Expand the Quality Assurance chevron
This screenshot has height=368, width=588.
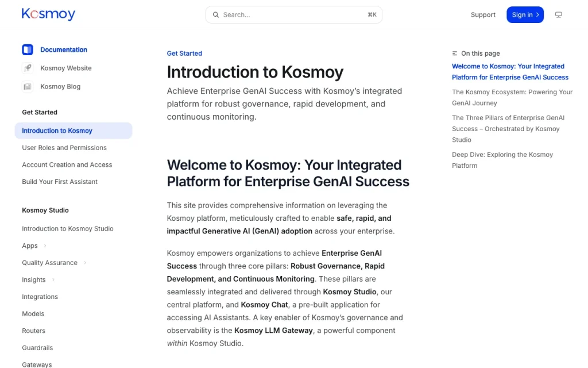[85, 262]
